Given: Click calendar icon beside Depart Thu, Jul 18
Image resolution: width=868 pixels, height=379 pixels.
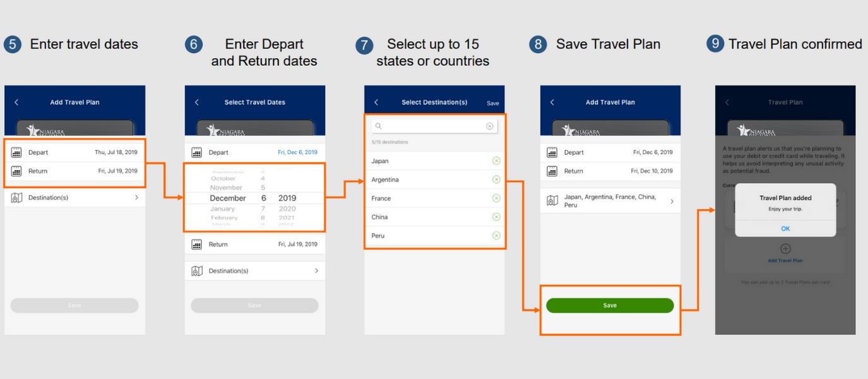Looking at the screenshot, I should (16, 152).
